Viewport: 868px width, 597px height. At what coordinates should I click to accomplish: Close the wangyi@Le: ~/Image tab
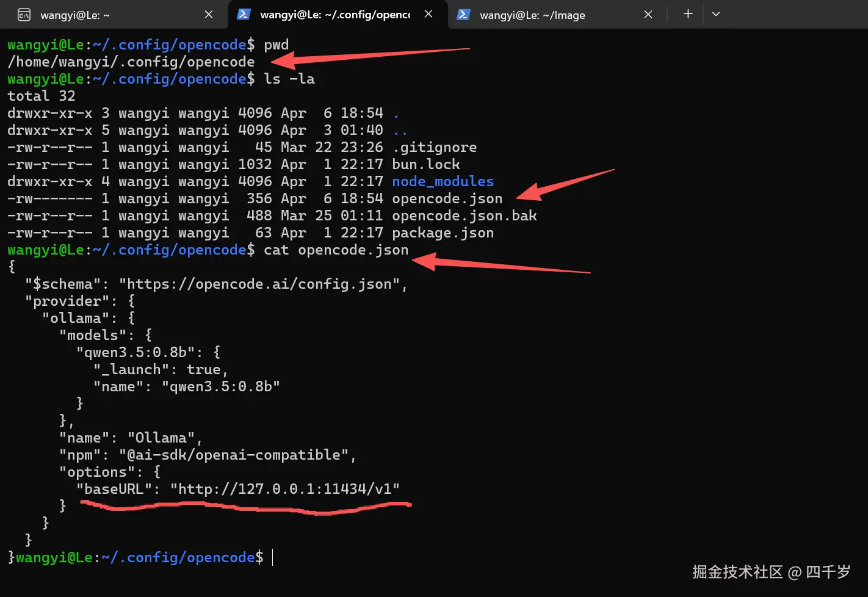click(x=648, y=14)
